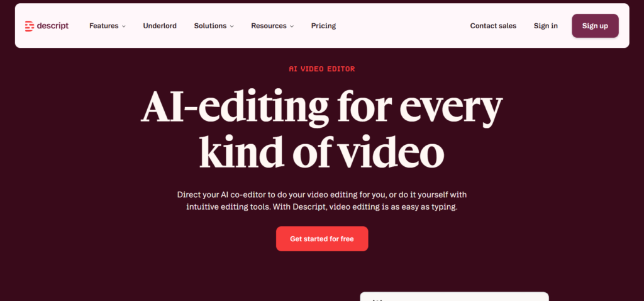This screenshot has width=644, height=301.
Task: Go to the Underlord page
Action: click(160, 26)
